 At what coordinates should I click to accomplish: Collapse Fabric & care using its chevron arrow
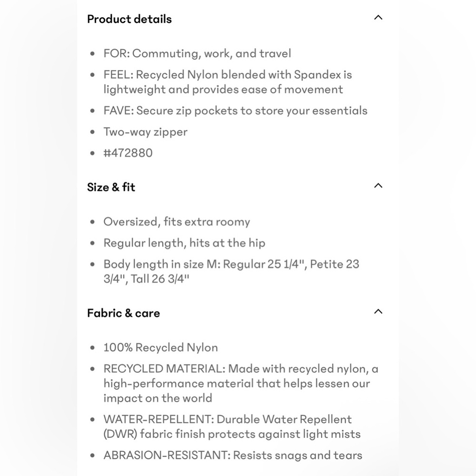[x=378, y=311]
